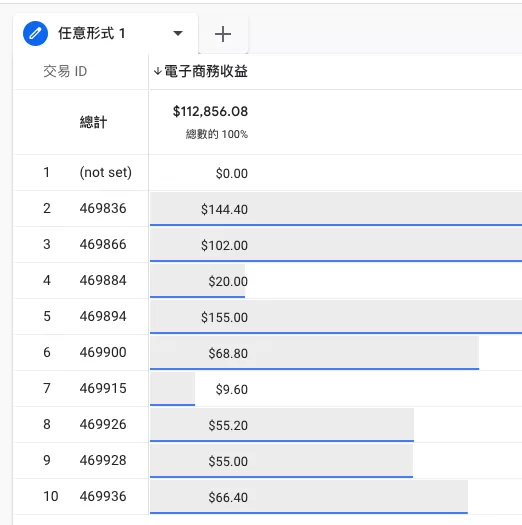The width and height of the screenshot is (522, 525).
Task: Click the $0.00 revenue cell
Action: click(x=232, y=173)
